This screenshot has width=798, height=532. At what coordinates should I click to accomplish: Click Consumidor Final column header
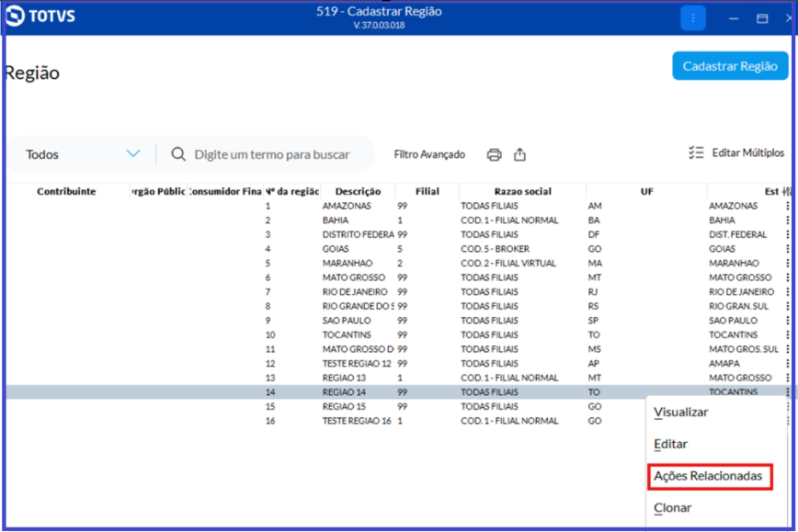point(225,191)
